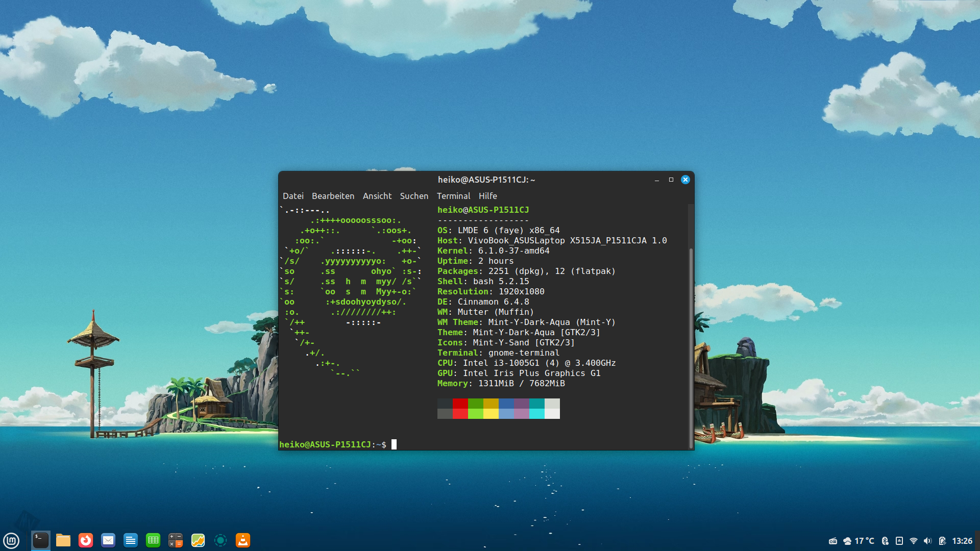Image resolution: width=980 pixels, height=551 pixels.
Task: Open the Hilfe menu
Action: (x=488, y=196)
